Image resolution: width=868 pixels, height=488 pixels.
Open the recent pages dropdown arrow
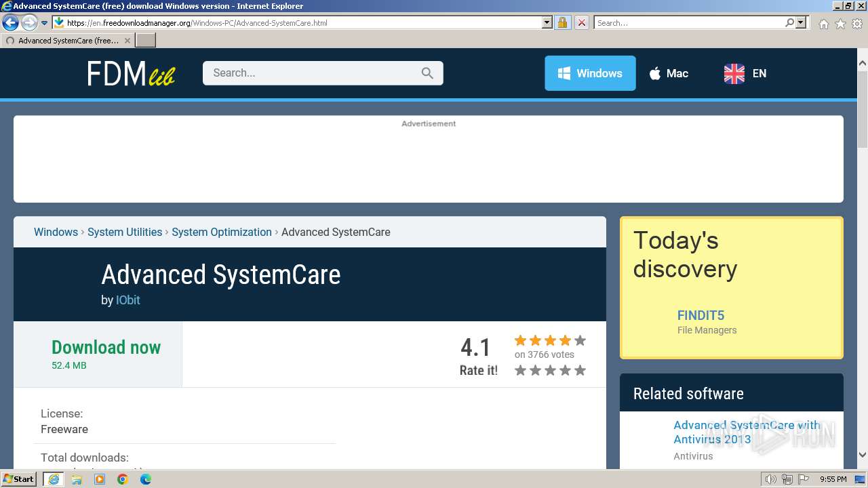pos(44,23)
